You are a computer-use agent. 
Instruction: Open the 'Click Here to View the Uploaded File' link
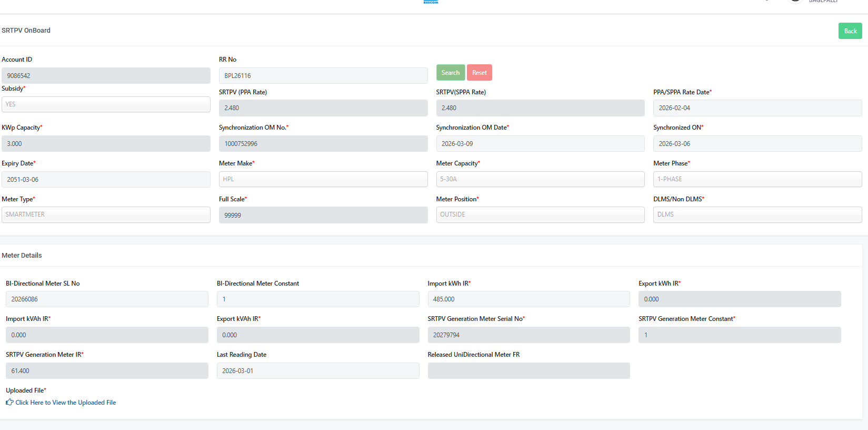coord(66,403)
